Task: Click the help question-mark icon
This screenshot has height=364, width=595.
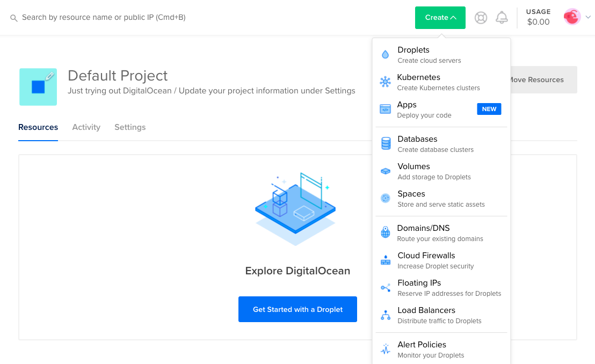Action: (x=481, y=17)
